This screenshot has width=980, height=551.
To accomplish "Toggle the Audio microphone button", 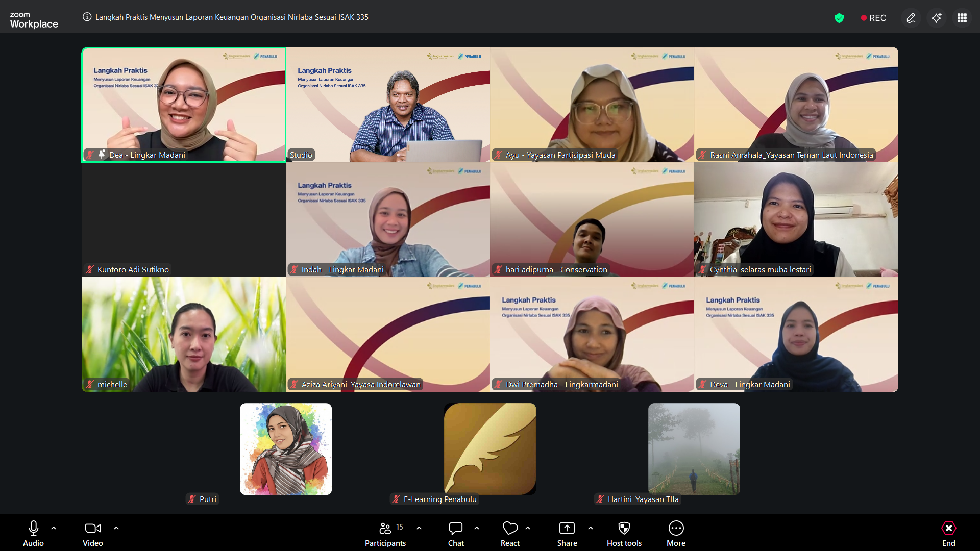I will (x=34, y=533).
